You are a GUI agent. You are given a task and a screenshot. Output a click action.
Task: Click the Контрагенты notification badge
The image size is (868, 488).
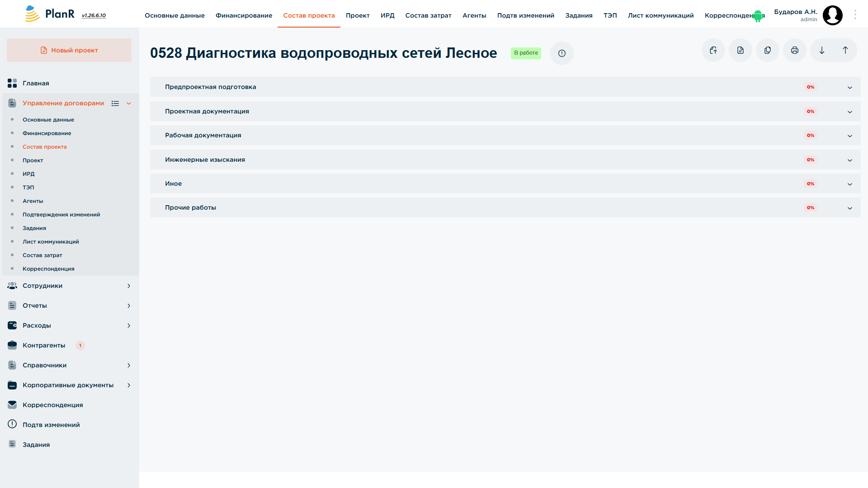tap(80, 345)
